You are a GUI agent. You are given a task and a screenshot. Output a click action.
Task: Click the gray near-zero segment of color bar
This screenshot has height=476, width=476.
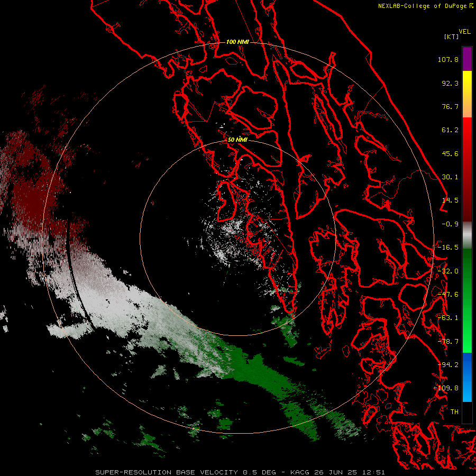coord(467,235)
